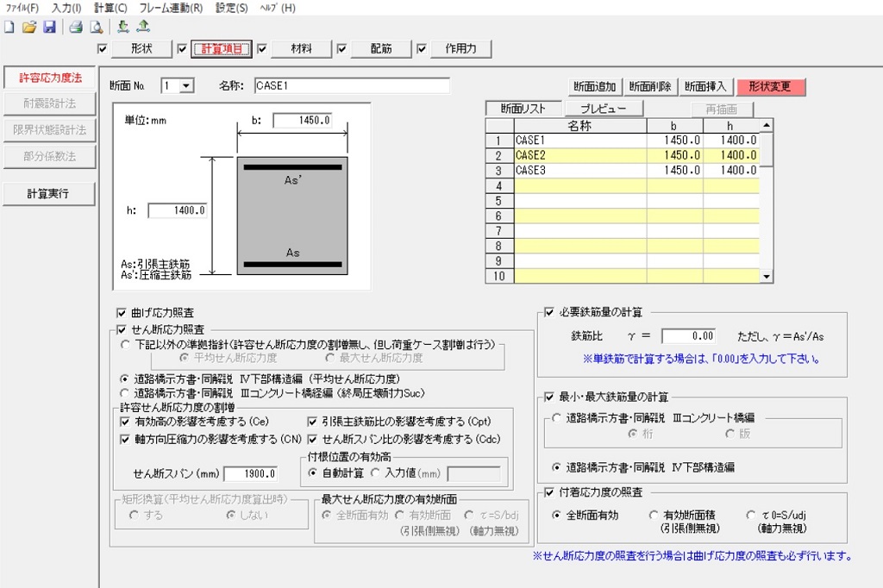Open the 配筋 step
The image size is (883, 588).
coord(381,49)
